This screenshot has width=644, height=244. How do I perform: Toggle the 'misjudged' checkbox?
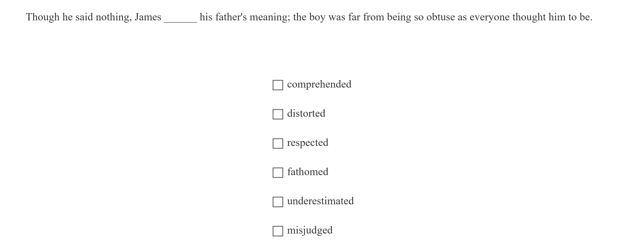[278, 231]
